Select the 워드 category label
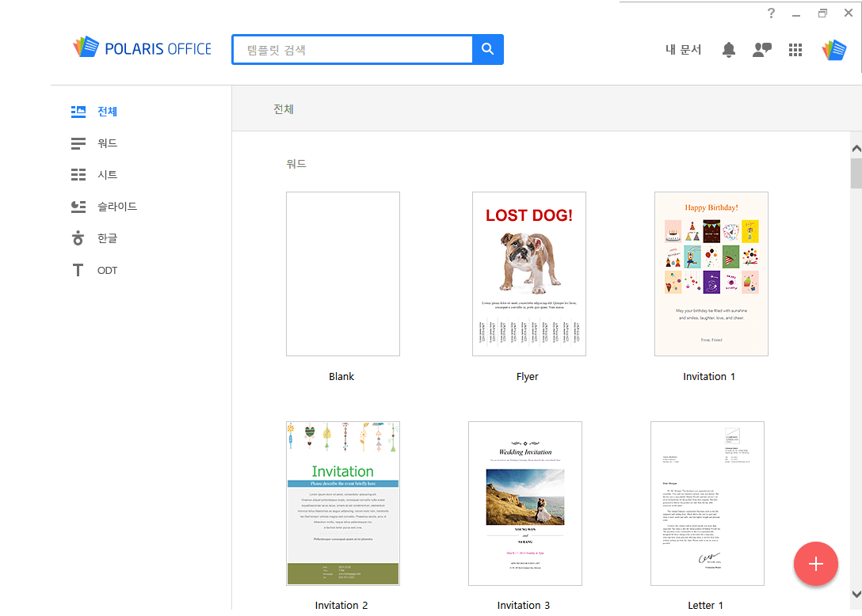 pos(107,143)
